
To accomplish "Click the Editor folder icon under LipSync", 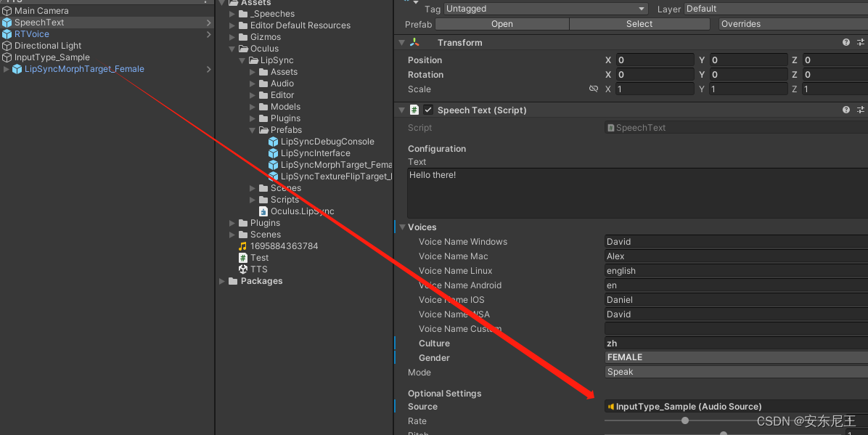I will 263,94.
